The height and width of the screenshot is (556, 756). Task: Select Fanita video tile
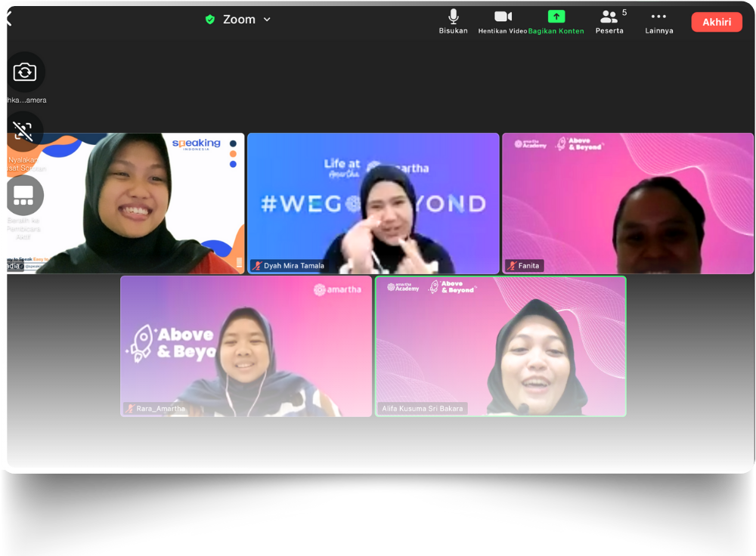627,203
